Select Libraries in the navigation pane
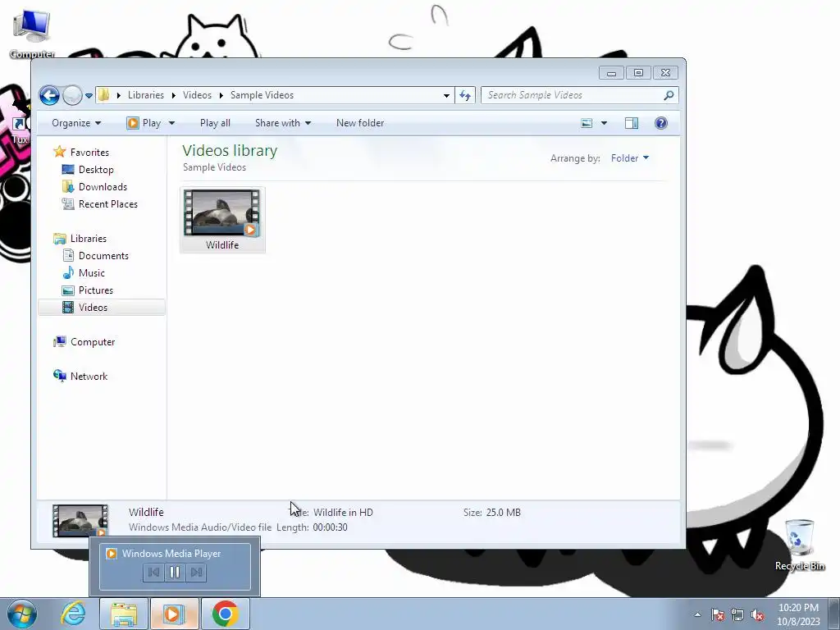The height and width of the screenshot is (630, 840). [x=88, y=239]
